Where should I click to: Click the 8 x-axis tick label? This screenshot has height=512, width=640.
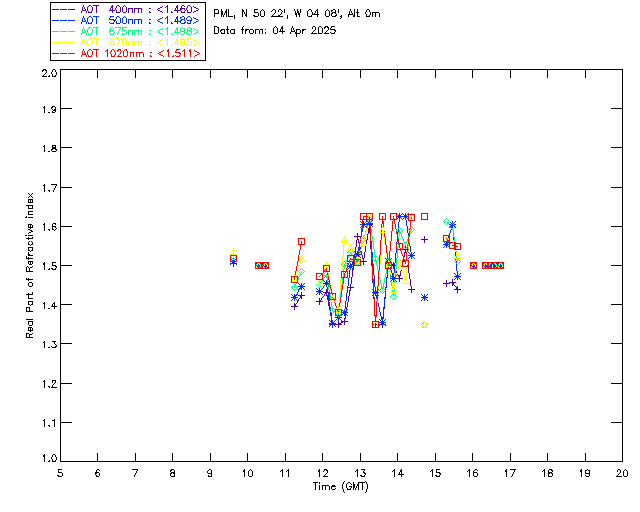(x=173, y=473)
